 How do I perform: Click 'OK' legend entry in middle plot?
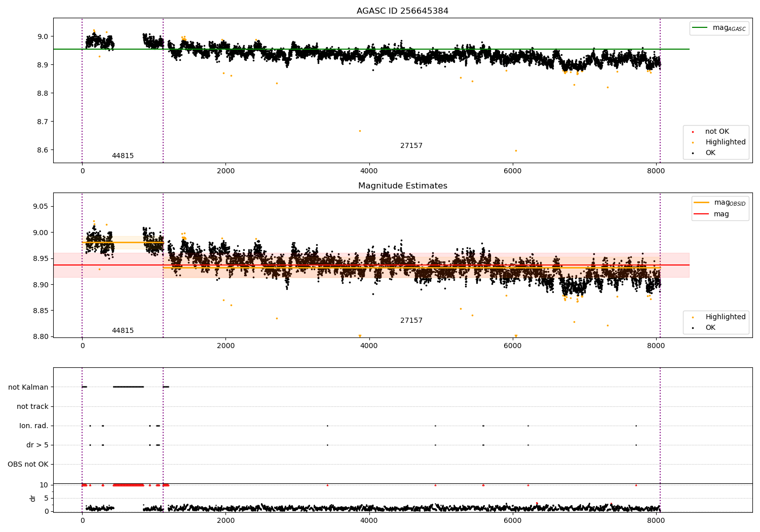[x=704, y=328]
